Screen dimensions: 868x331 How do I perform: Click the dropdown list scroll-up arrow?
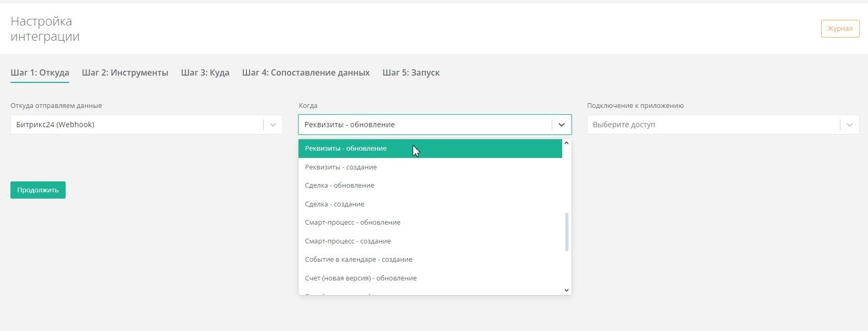[566, 143]
